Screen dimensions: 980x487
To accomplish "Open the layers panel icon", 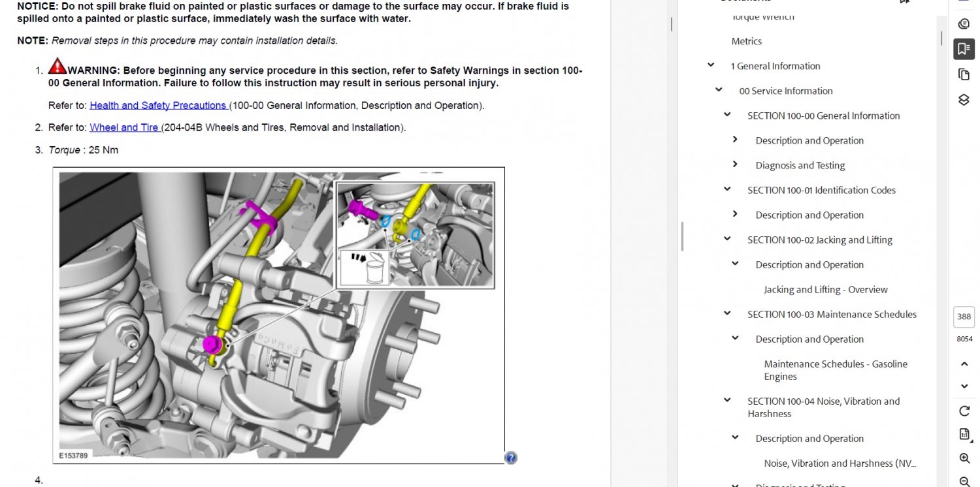I will pos(964,100).
